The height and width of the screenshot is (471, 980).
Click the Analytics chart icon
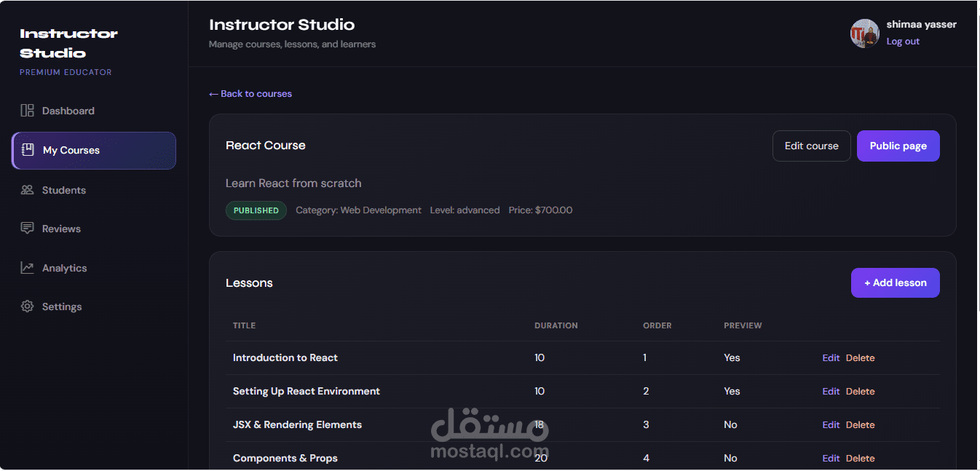click(x=27, y=268)
